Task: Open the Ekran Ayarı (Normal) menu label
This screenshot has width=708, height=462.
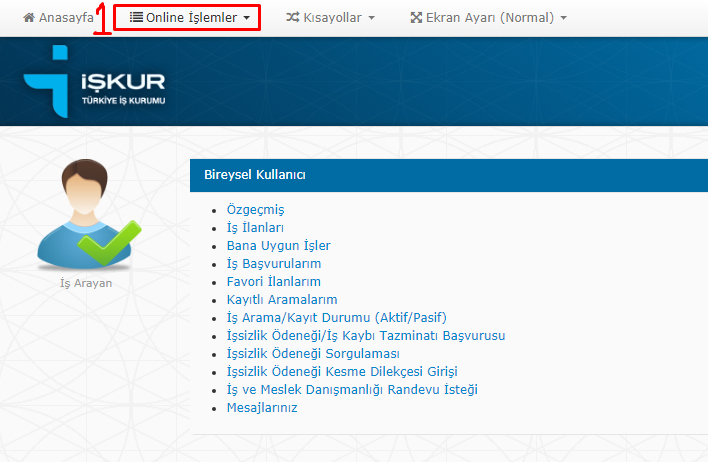Action: [490, 18]
